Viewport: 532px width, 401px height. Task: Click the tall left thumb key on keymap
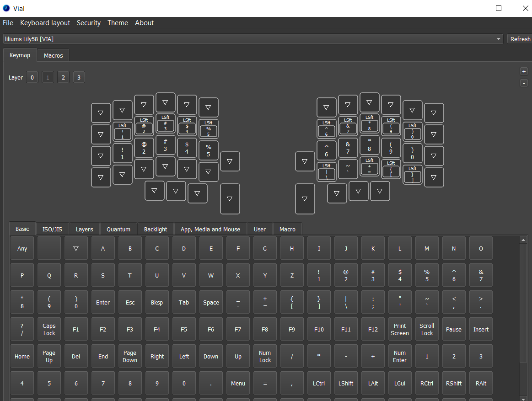point(230,199)
